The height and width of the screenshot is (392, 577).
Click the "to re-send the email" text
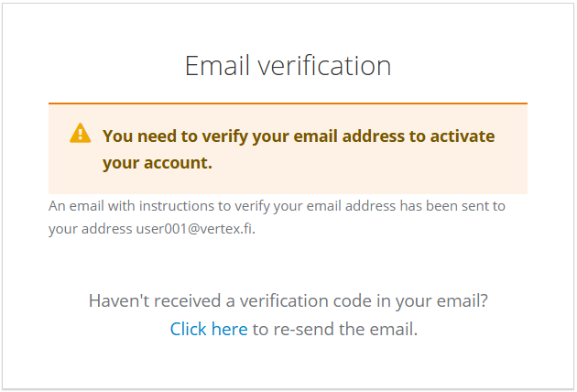(x=334, y=329)
